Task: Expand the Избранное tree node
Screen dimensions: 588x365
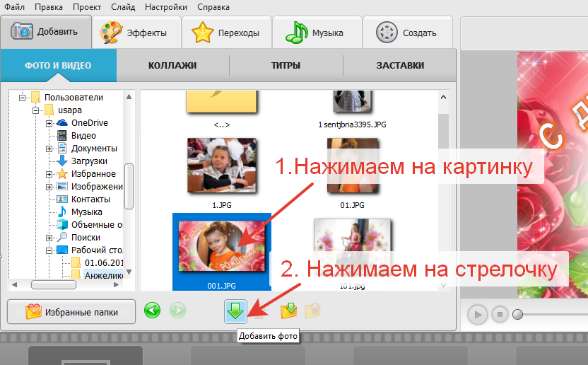Action: (x=49, y=174)
